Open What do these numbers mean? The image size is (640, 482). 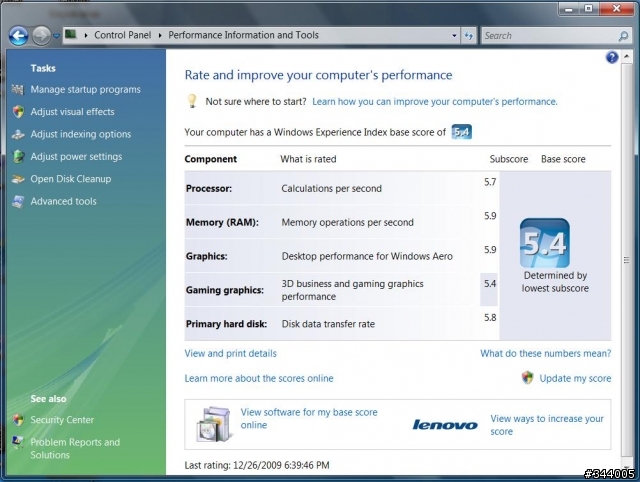point(546,353)
